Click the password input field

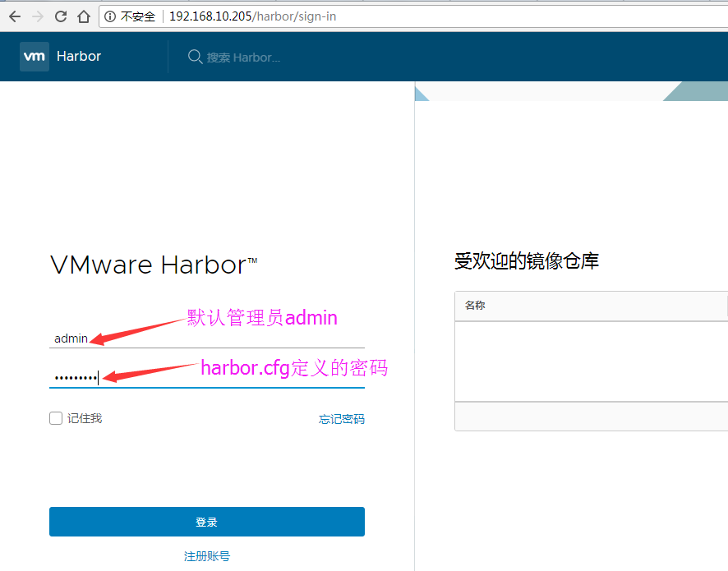tap(206, 378)
